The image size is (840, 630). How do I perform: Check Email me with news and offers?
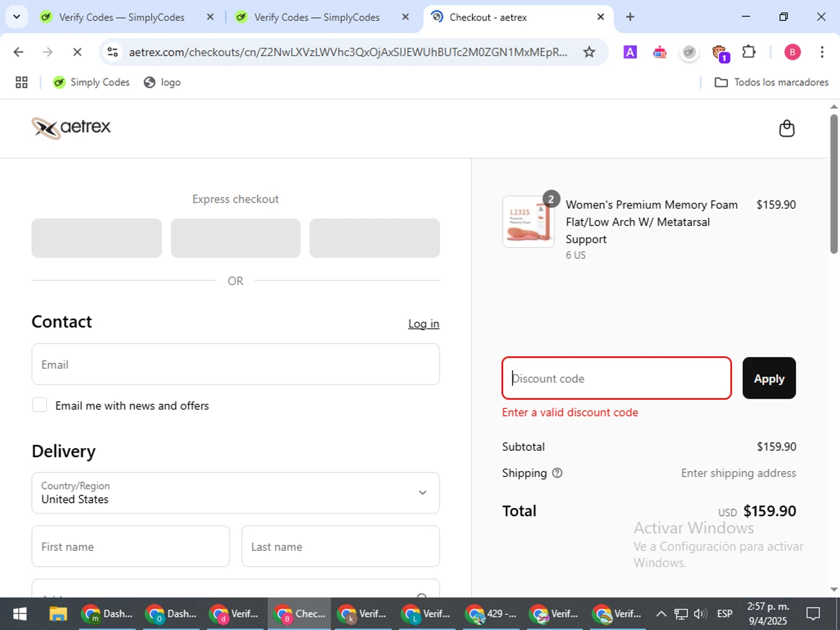39,405
